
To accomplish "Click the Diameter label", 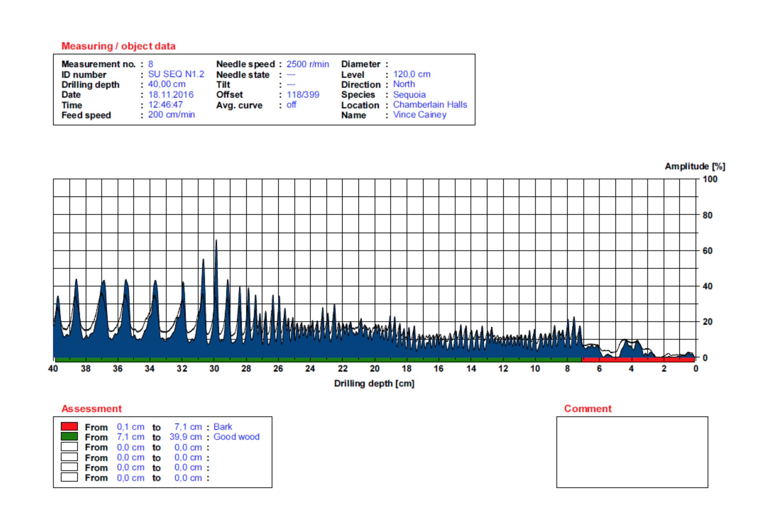I will point(361,64).
